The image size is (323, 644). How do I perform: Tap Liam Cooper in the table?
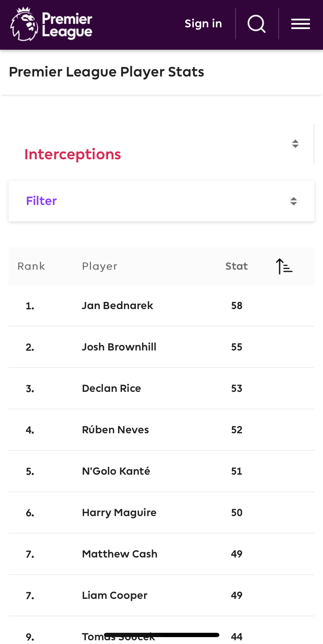(x=115, y=595)
